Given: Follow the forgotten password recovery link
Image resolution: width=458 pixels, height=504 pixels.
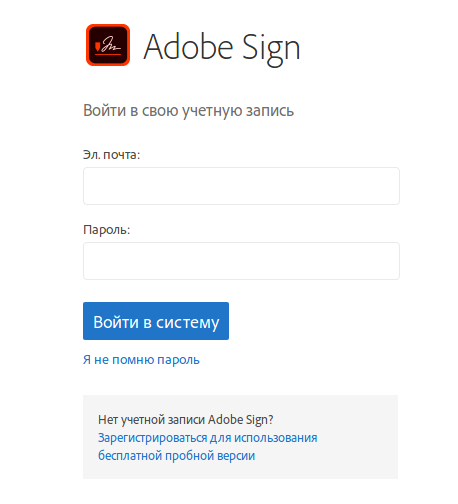Looking at the screenshot, I should (x=141, y=360).
